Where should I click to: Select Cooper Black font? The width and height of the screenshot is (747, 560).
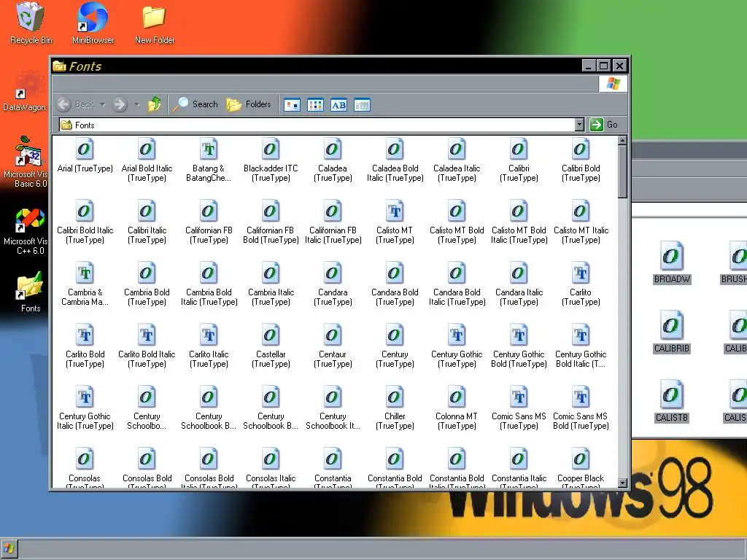(581, 467)
